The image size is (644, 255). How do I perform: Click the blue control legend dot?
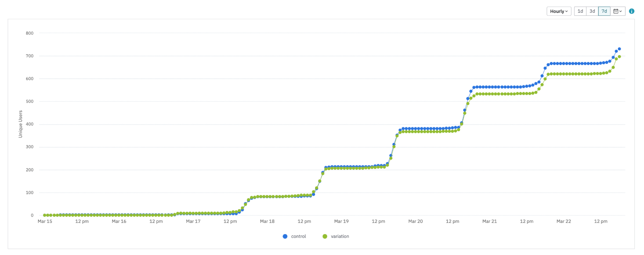pyautogui.click(x=285, y=236)
